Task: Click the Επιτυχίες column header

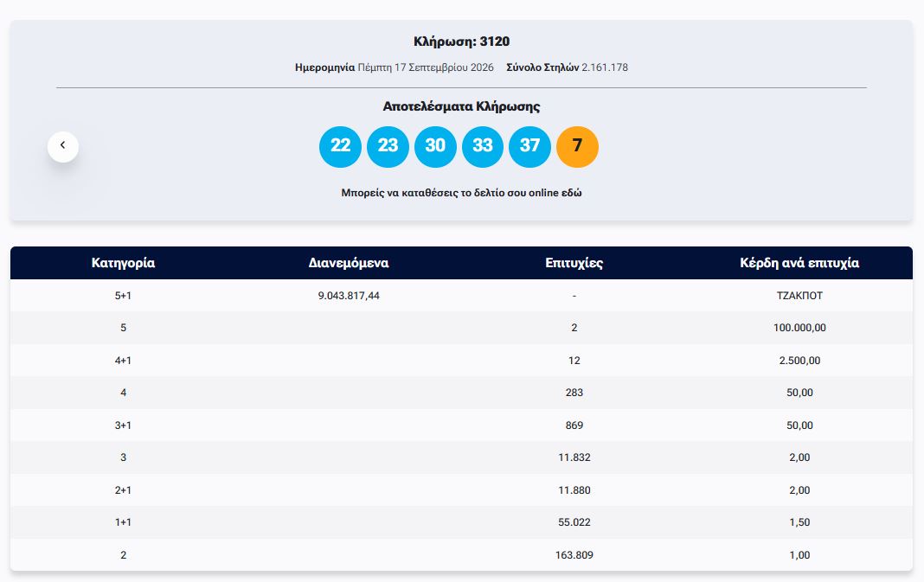Action: pyautogui.click(x=574, y=263)
